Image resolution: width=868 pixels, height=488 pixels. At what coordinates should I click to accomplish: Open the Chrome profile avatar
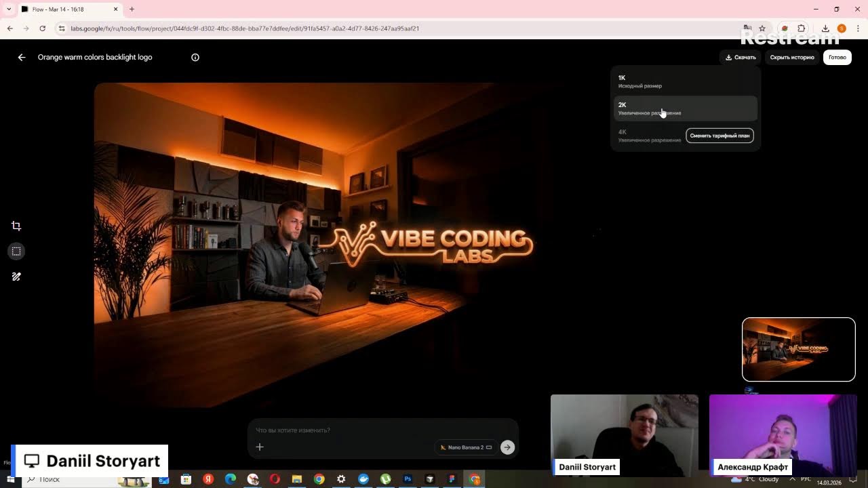pyautogui.click(x=842, y=28)
